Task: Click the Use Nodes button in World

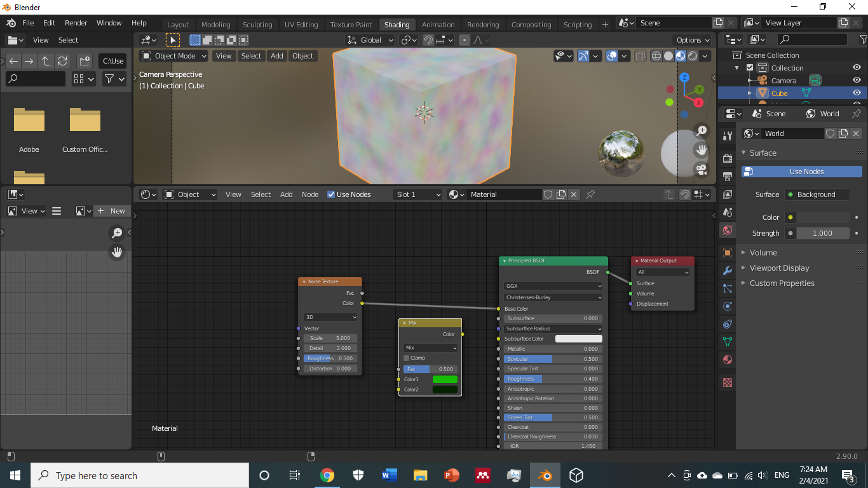Action: pos(802,172)
